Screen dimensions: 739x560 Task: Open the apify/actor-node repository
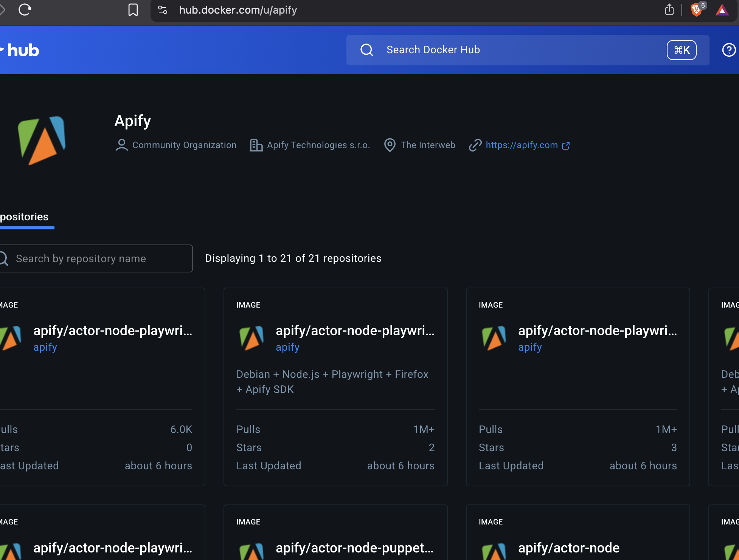[x=569, y=548]
